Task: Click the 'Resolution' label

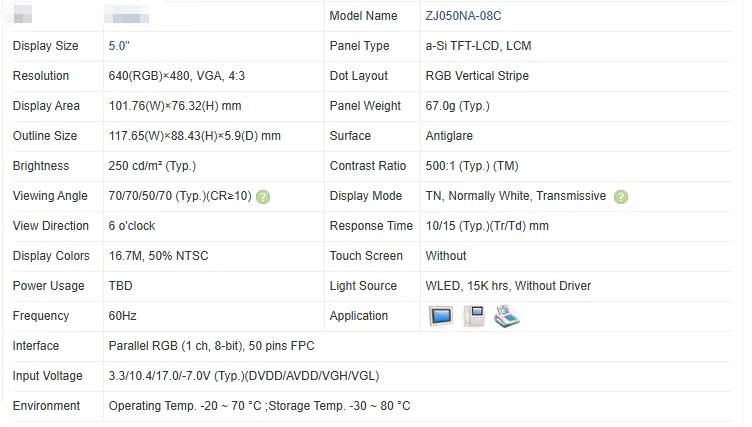Action: 41,76
